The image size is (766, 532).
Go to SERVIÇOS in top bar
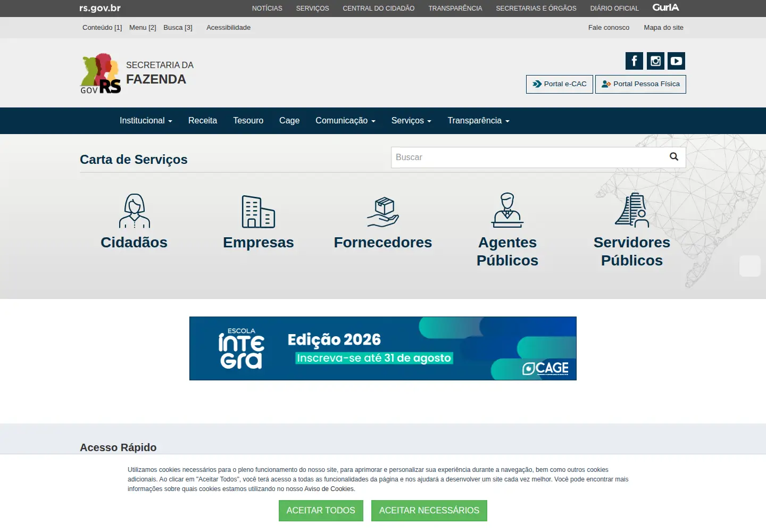pyautogui.click(x=313, y=9)
